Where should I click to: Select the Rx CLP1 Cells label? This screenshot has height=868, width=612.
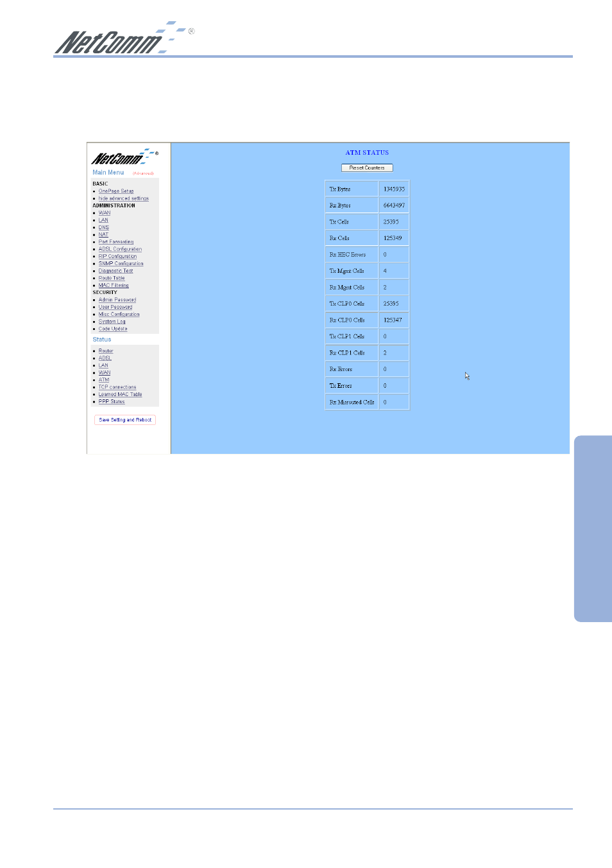tap(347, 353)
